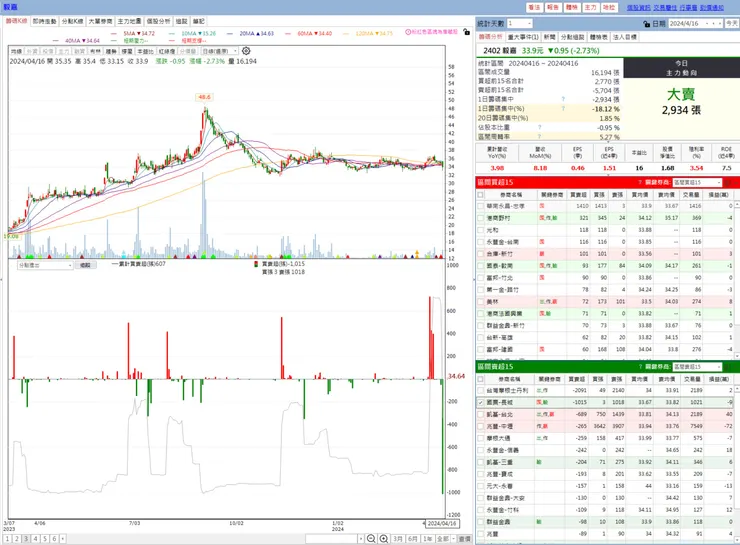Tick the checkbox for 凱基-台北 row
This screenshot has height=545, width=740.
[x=480, y=414]
